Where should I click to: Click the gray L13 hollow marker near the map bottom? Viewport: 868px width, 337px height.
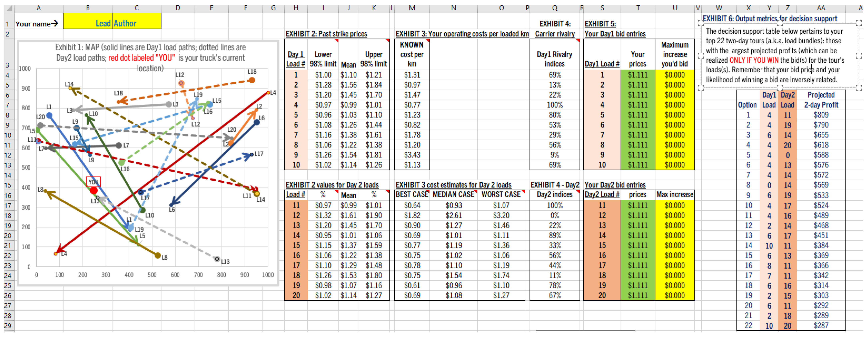[x=217, y=259]
